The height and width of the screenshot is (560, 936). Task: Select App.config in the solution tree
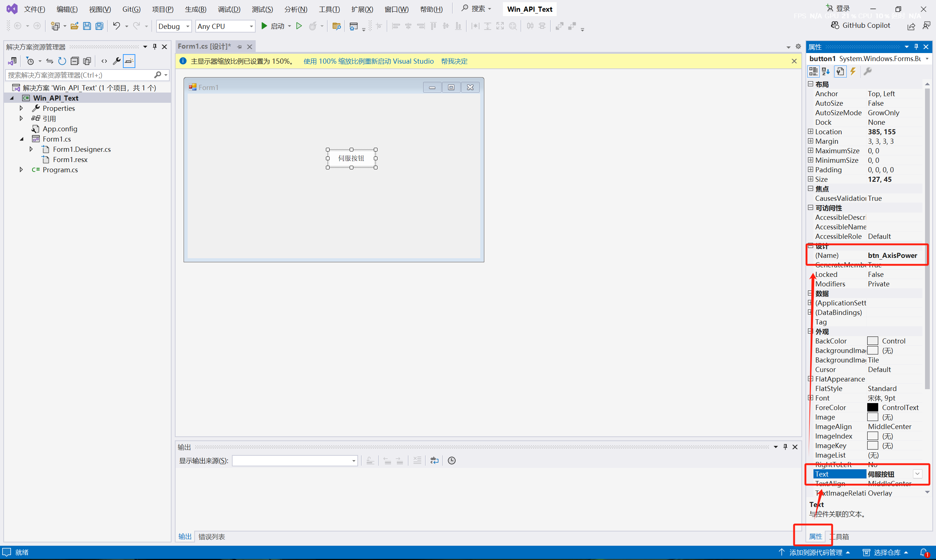[x=60, y=129]
